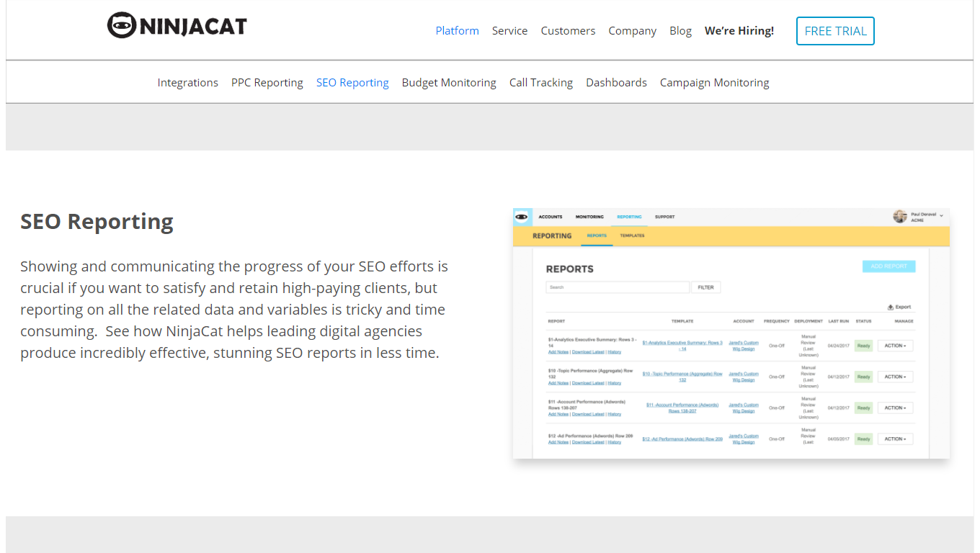Switch to the Integrations tab

[x=187, y=83]
